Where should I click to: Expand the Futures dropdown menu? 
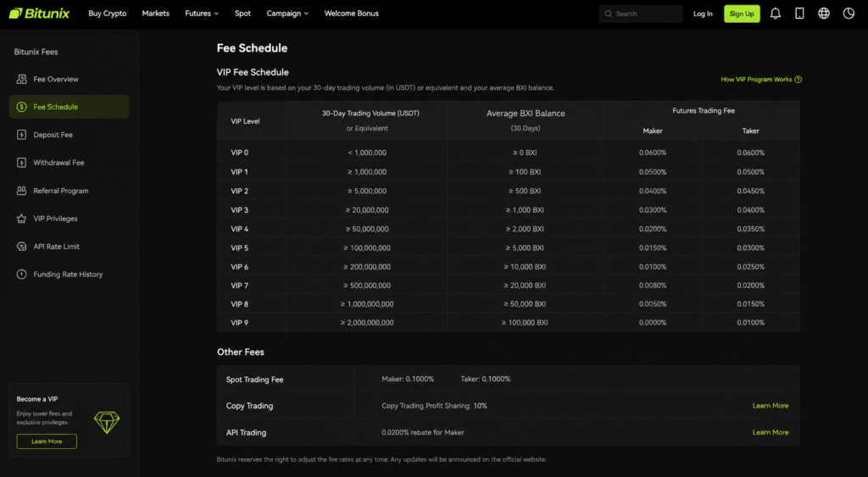[x=202, y=14]
